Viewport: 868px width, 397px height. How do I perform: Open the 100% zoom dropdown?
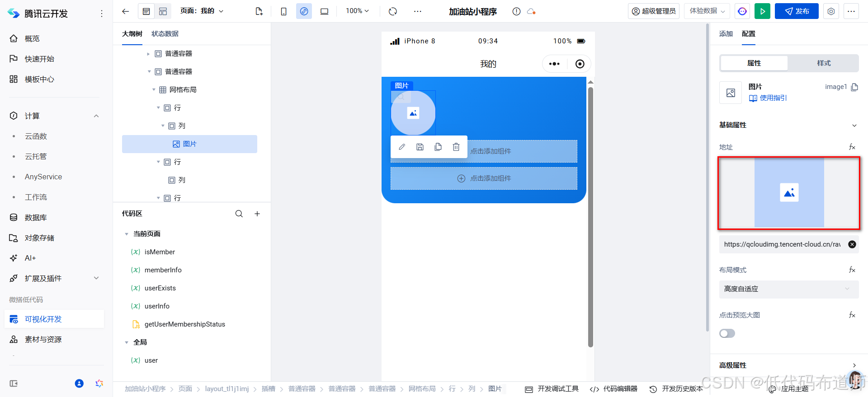tap(357, 11)
